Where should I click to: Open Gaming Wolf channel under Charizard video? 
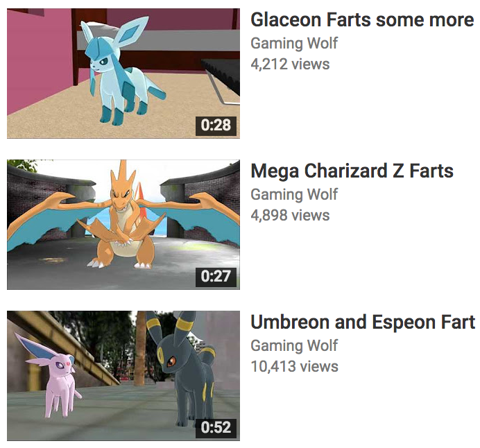[x=294, y=194]
